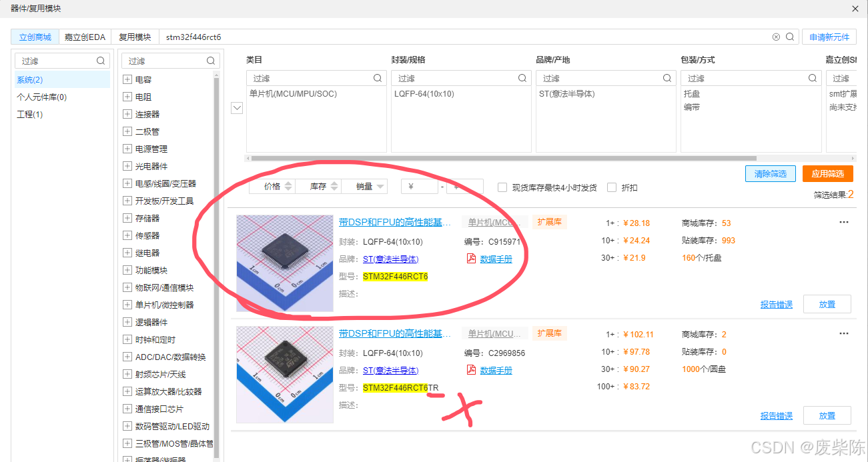Open more options for STM32F446RCT6 row
This screenshot has width=868, height=462.
844,222
